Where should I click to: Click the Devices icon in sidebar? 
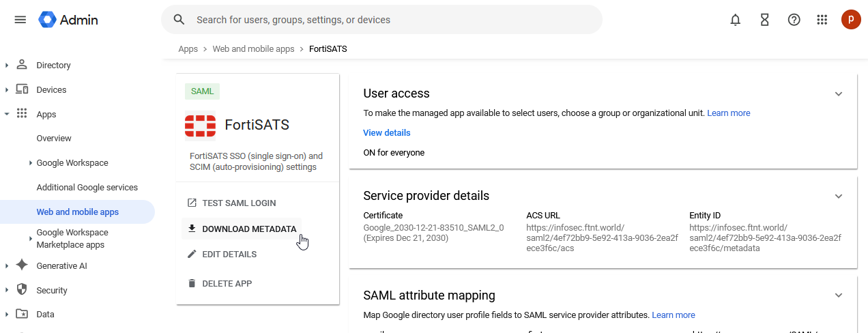(22, 89)
